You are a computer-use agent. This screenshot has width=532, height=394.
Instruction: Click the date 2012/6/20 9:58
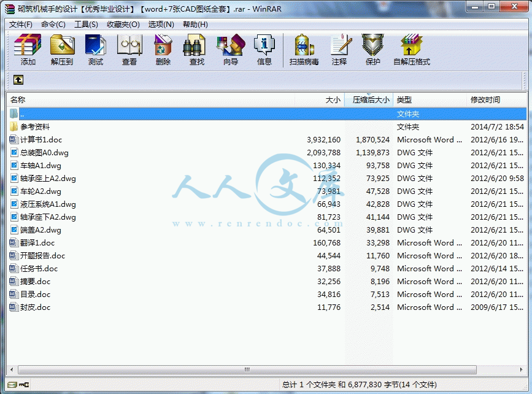click(x=497, y=178)
